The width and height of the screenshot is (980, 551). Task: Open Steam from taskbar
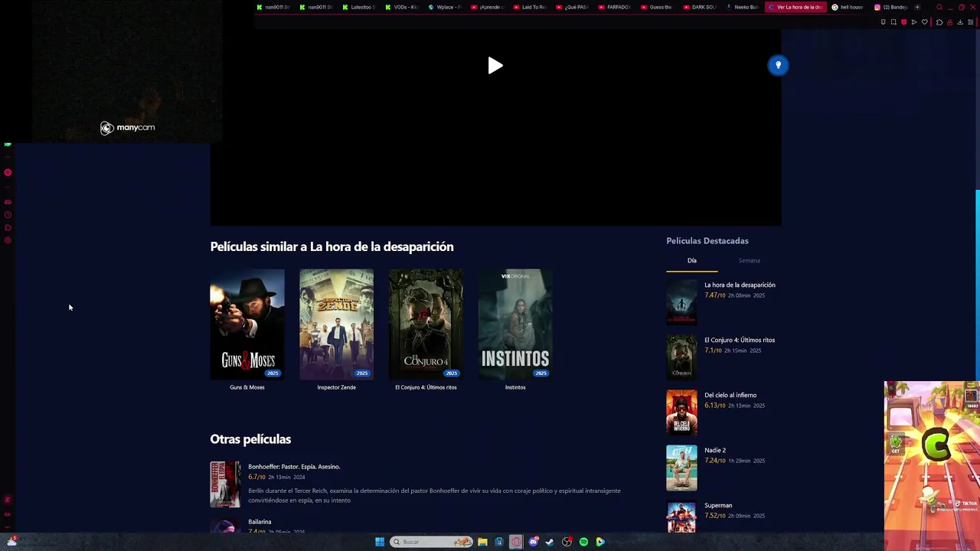coord(550,542)
